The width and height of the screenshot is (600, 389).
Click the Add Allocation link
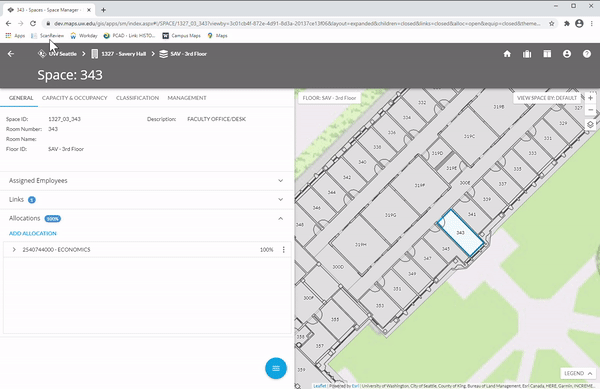[x=33, y=233]
